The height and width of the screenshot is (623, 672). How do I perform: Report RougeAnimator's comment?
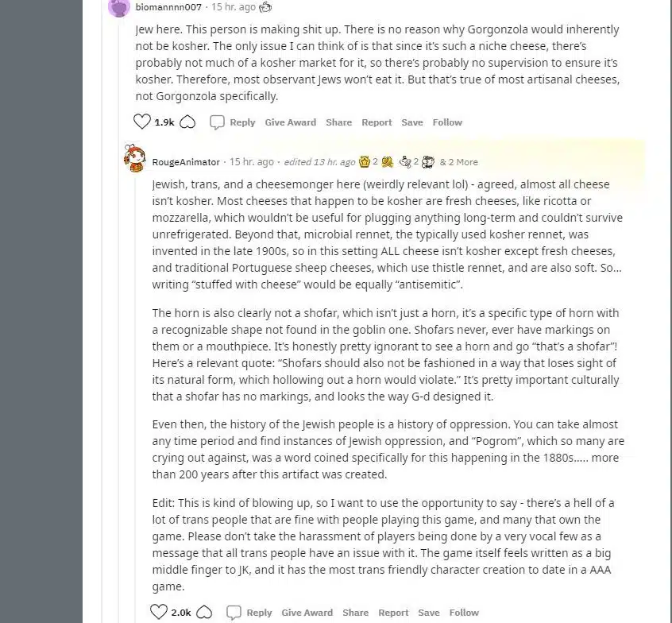point(393,613)
